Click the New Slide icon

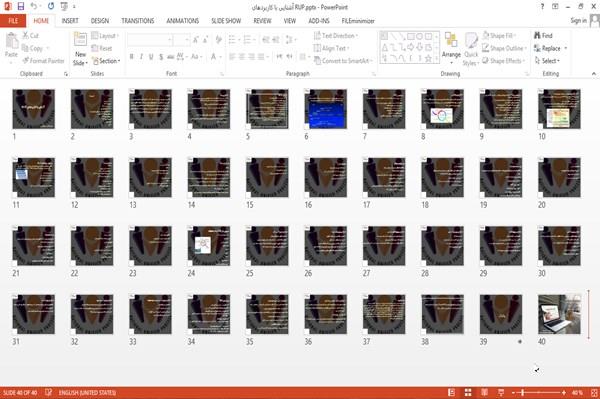(80, 40)
